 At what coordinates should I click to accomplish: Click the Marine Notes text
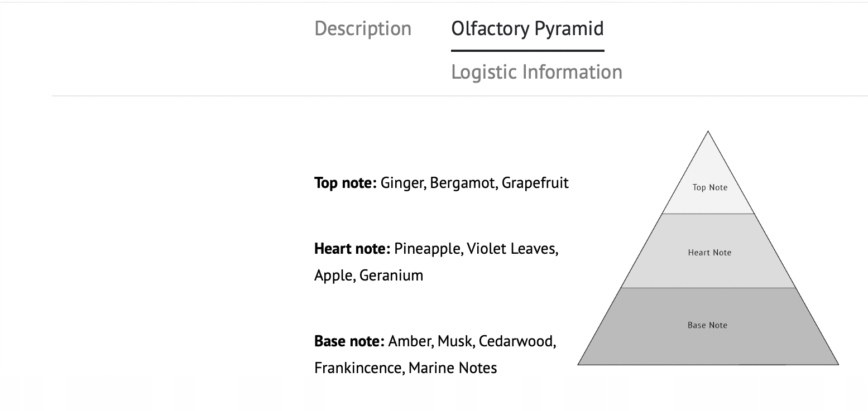[453, 368]
